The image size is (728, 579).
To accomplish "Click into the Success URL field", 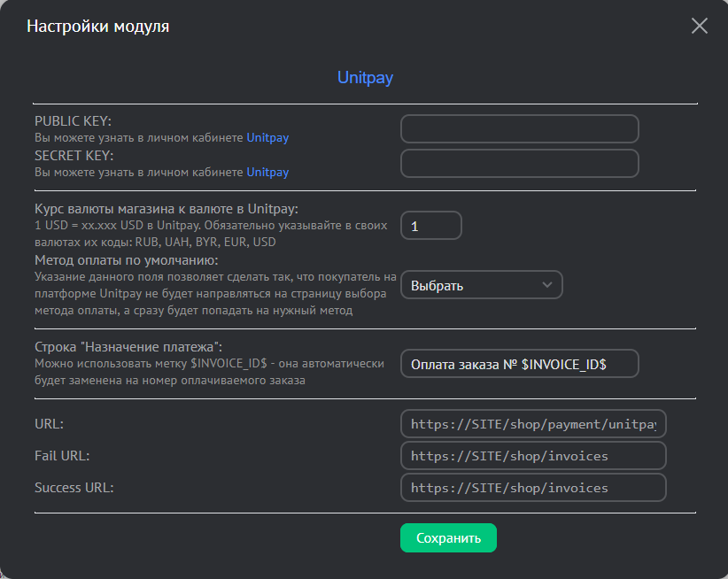I will 532,488.
